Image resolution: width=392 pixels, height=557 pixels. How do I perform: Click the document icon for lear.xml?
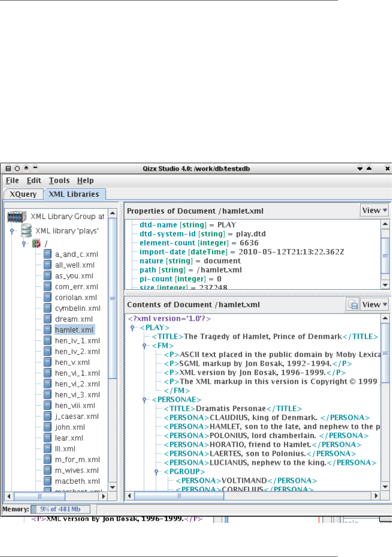[48, 438]
